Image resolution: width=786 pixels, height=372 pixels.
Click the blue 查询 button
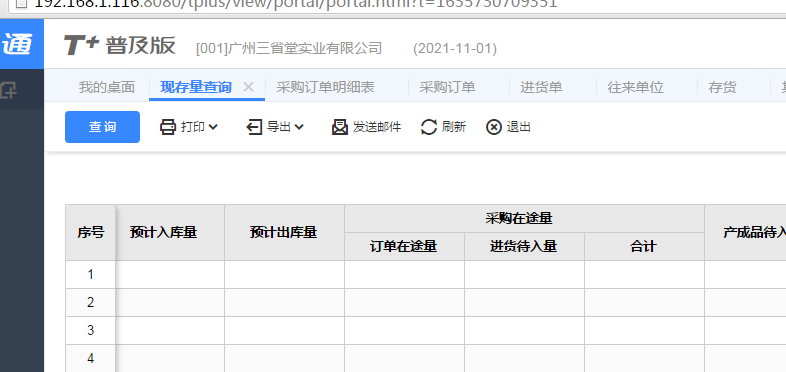click(x=102, y=127)
